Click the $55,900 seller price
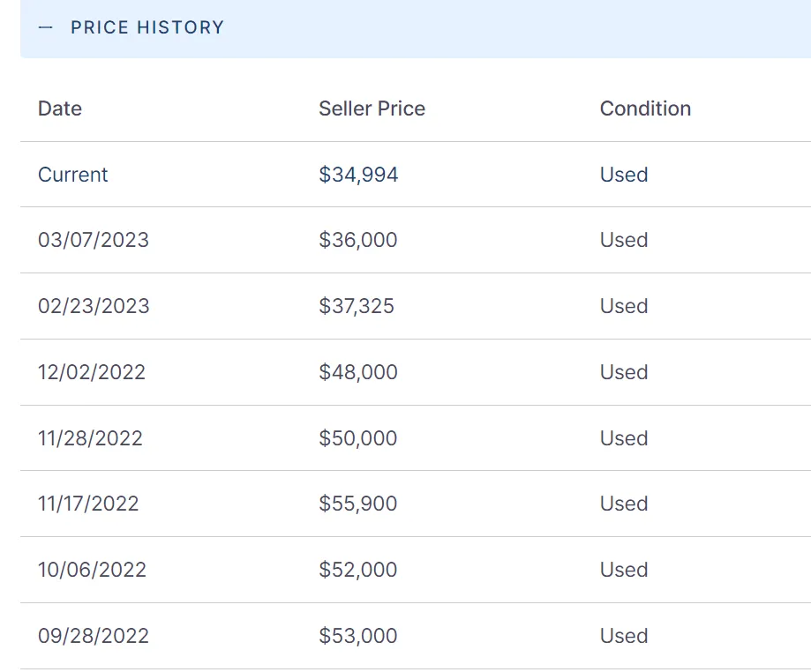The image size is (811, 672). (358, 504)
